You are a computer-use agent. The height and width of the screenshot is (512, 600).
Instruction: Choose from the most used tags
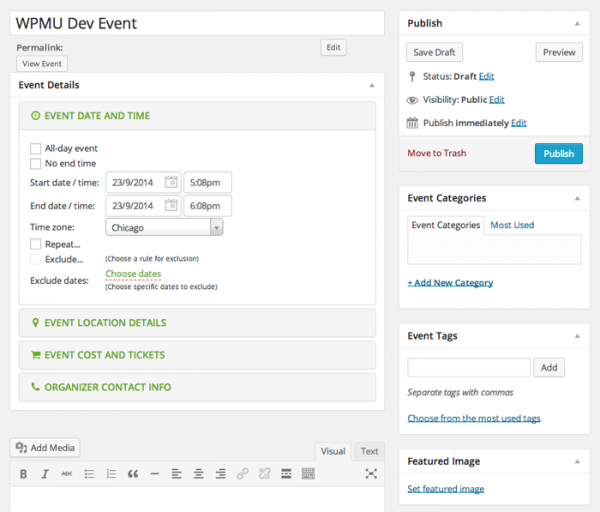(474, 418)
